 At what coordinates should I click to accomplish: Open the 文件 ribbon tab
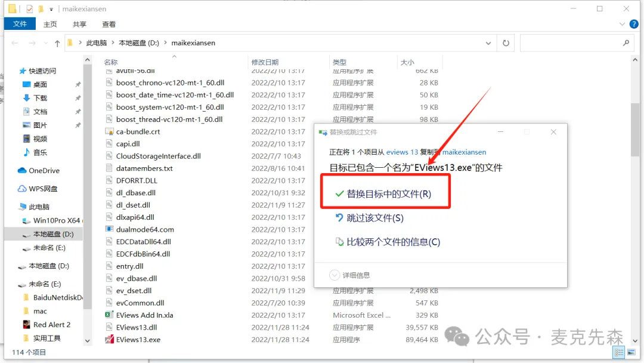[20, 24]
